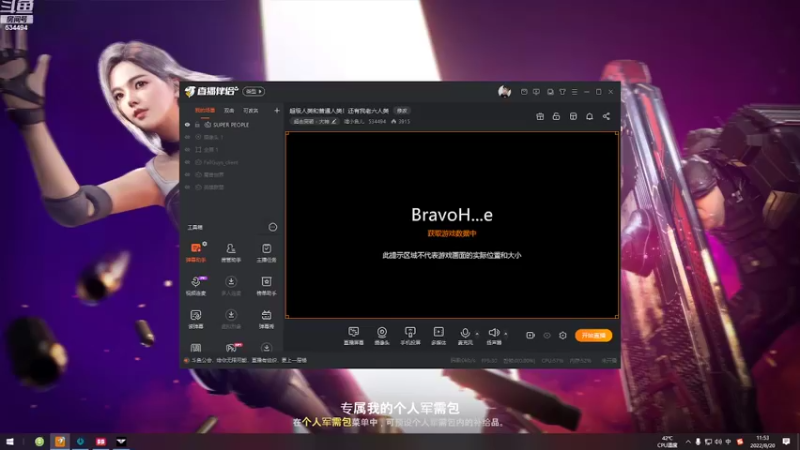
Task: Open the mode switch pill next to logo
Action: click(254, 91)
